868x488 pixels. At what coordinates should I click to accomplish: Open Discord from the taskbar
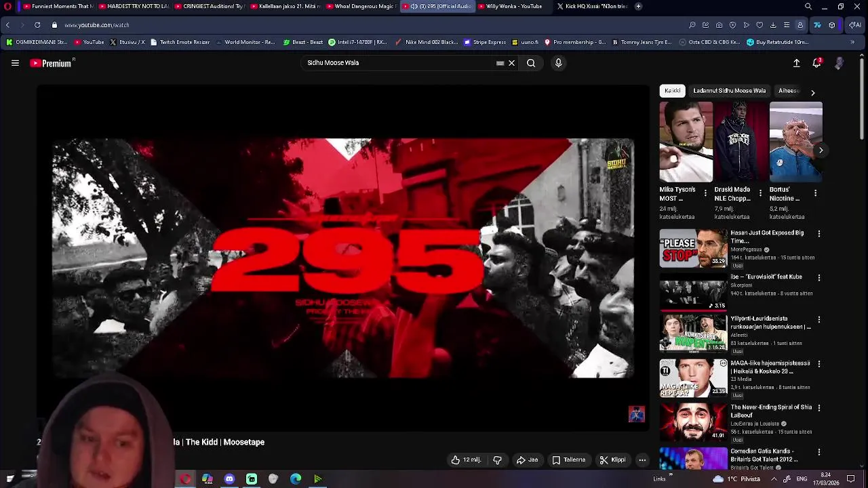(x=229, y=479)
